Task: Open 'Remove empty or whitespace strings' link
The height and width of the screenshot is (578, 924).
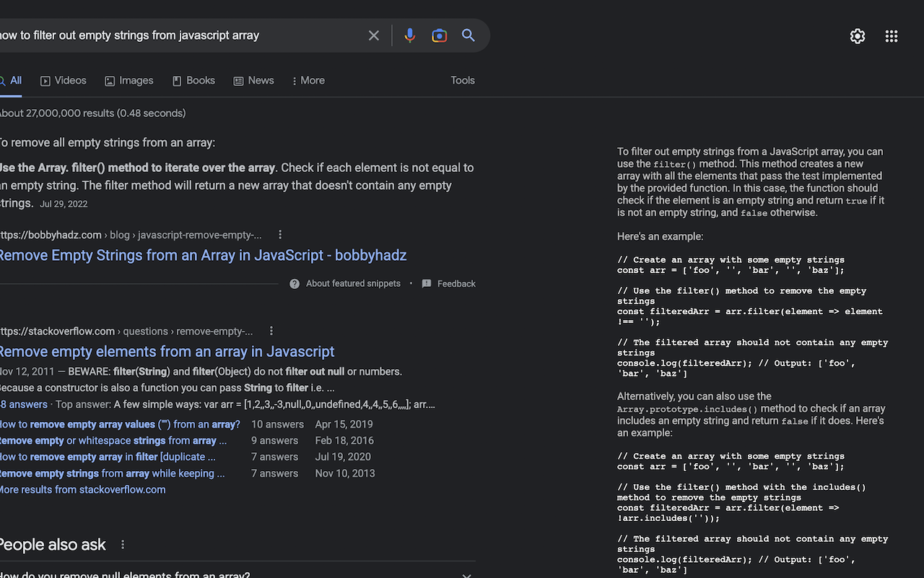Action: (113, 441)
